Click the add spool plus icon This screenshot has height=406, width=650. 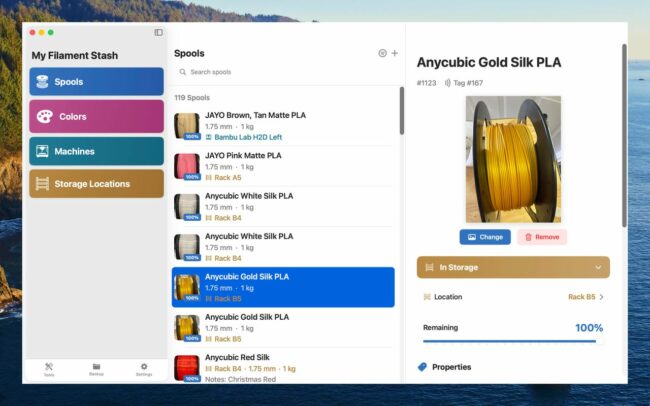394,53
